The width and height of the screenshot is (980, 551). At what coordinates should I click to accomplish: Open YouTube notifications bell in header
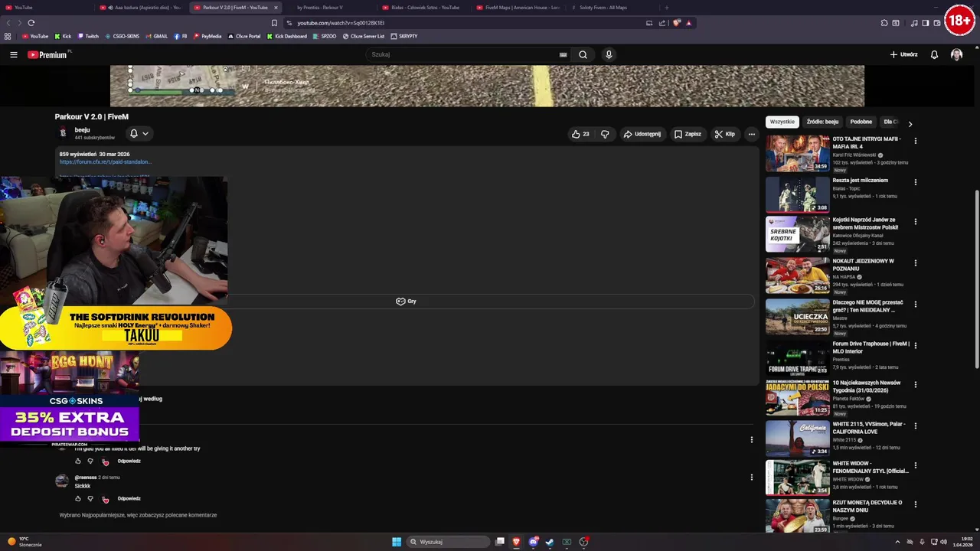coord(934,54)
